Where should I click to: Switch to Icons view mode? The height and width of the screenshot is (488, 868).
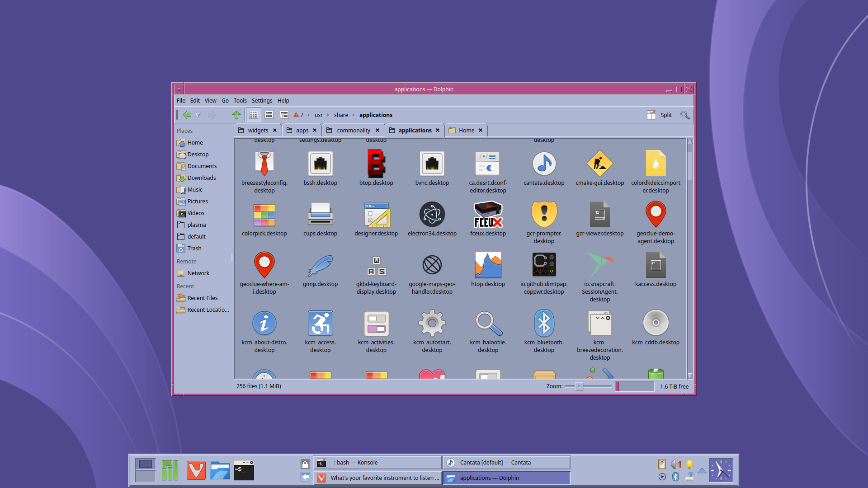point(254,115)
